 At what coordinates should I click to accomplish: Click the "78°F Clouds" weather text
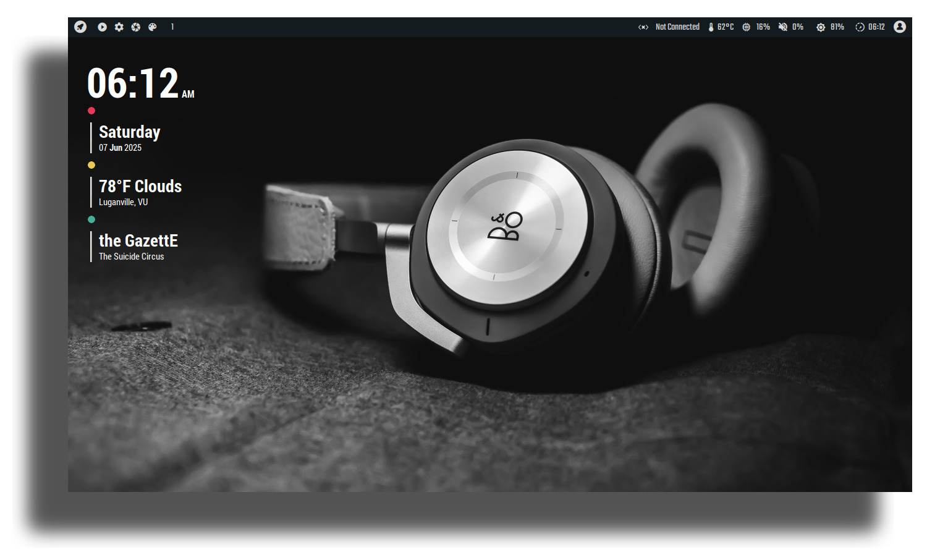click(x=140, y=186)
